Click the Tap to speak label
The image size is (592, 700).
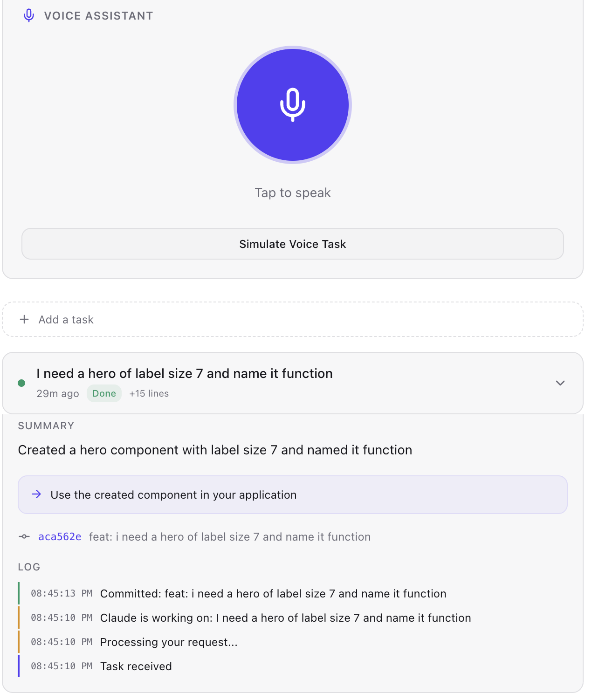(293, 192)
